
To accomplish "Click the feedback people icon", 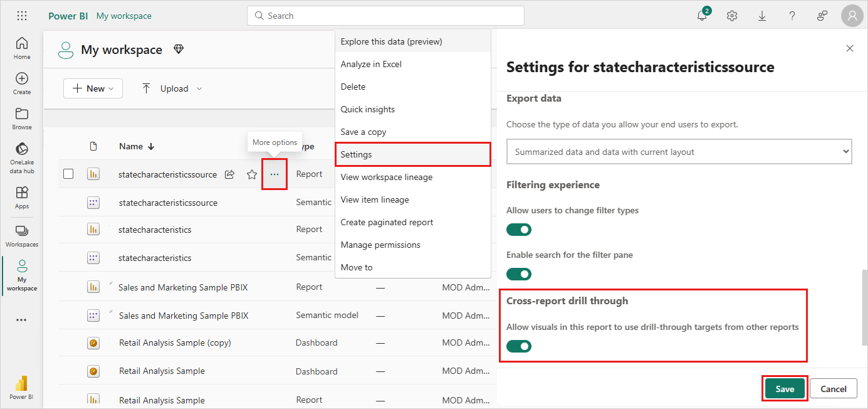I will [822, 16].
